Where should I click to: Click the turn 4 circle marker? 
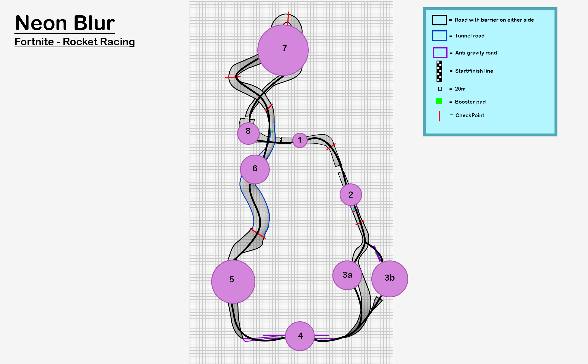coord(300,336)
